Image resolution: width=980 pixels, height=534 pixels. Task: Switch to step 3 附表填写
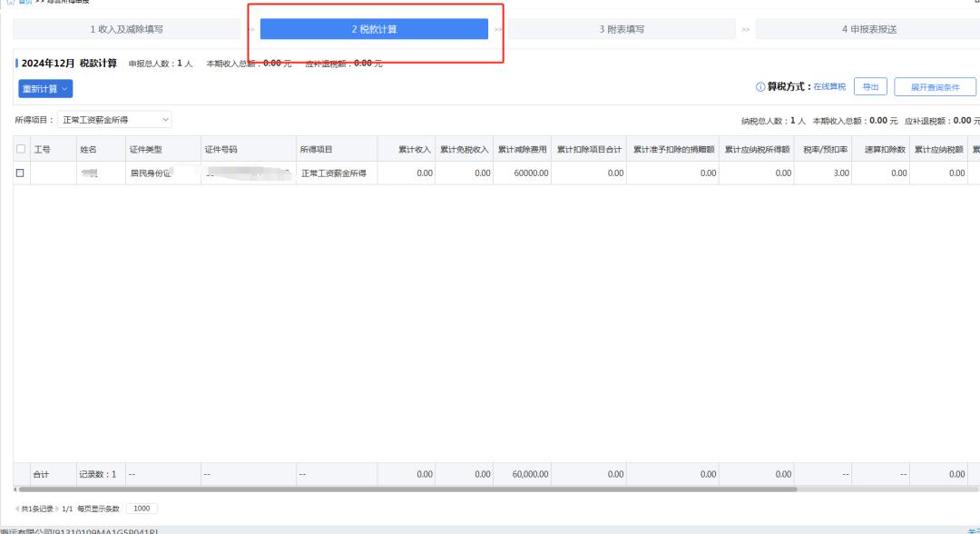[x=622, y=30]
